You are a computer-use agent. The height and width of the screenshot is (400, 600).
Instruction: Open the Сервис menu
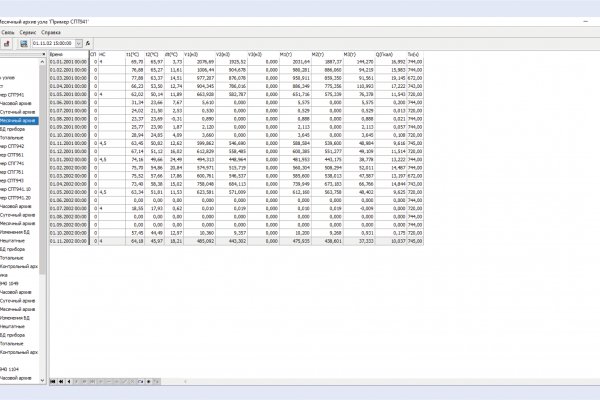[28, 32]
